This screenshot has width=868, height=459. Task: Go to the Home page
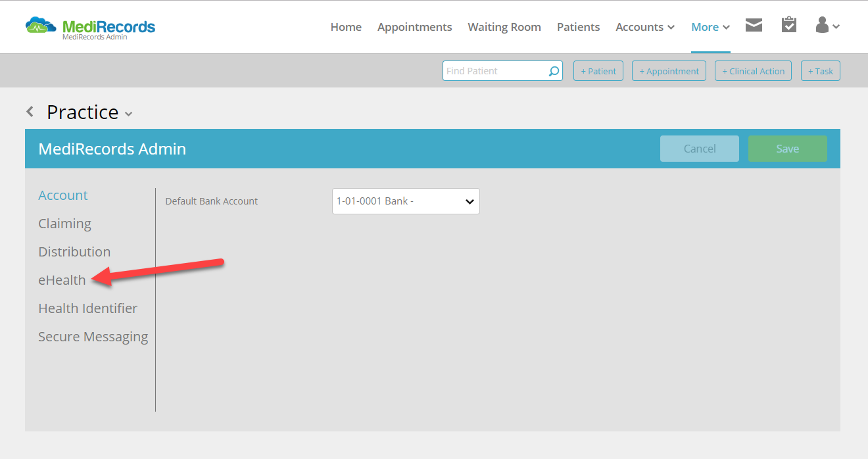(346, 27)
